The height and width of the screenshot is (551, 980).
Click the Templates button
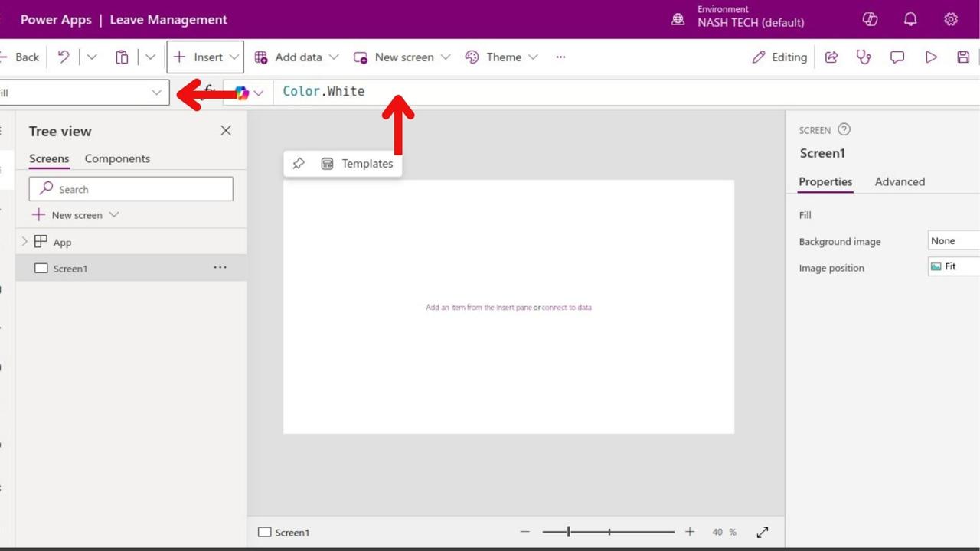coord(358,164)
